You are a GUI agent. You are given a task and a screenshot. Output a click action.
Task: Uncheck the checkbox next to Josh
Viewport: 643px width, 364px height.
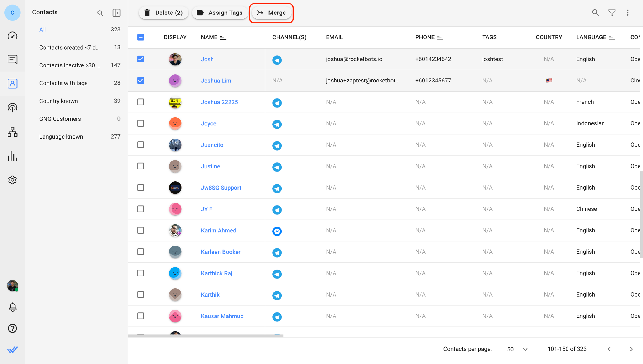[x=141, y=59]
